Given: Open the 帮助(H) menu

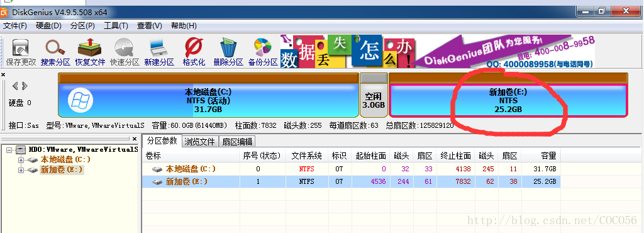Looking at the screenshot, I should [184, 26].
